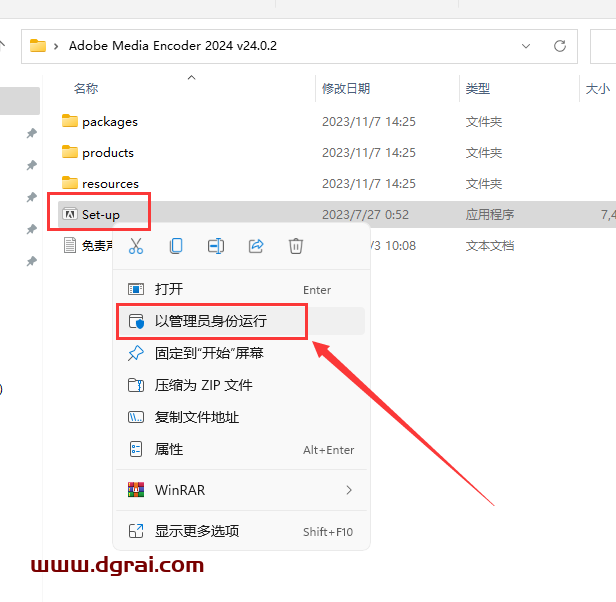Select the resources folder
Image resolution: width=616 pixels, height=602 pixels.
tap(110, 184)
